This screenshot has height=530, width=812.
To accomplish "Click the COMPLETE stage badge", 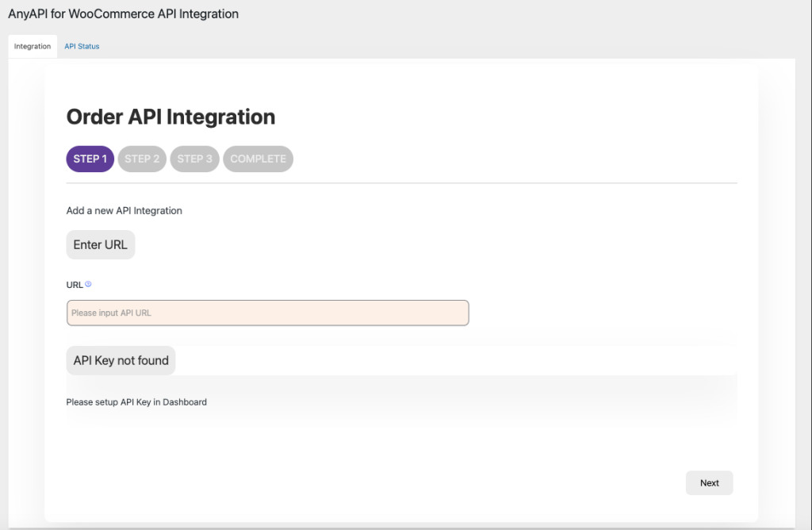I will point(258,159).
